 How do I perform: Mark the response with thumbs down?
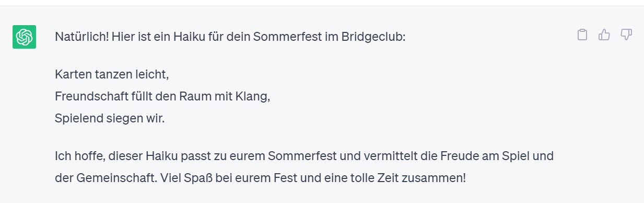pyautogui.click(x=626, y=35)
